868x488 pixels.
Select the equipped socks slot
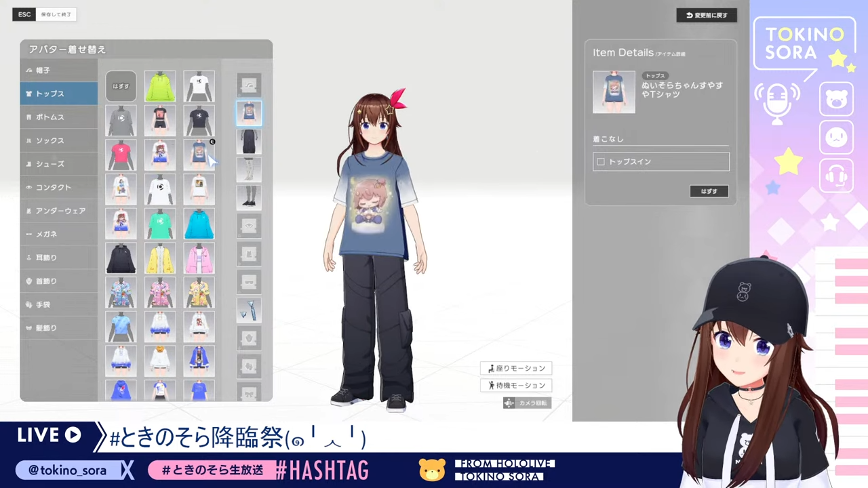(249, 169)
